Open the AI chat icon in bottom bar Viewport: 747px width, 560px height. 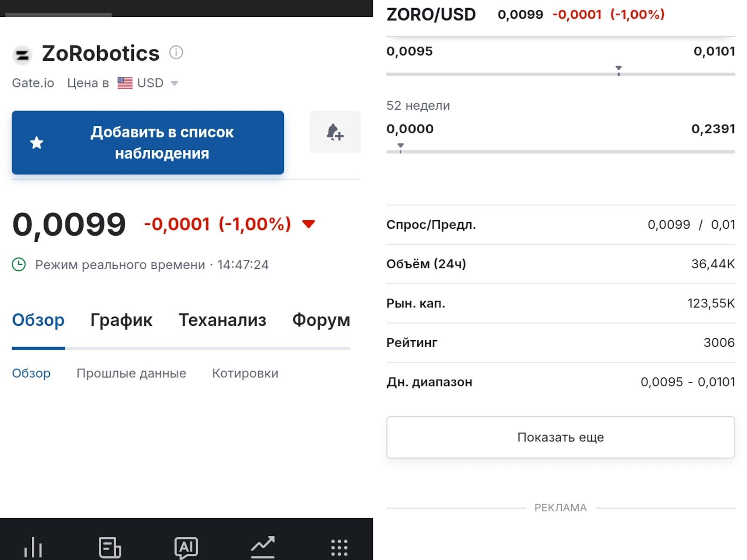pos(186,547)
